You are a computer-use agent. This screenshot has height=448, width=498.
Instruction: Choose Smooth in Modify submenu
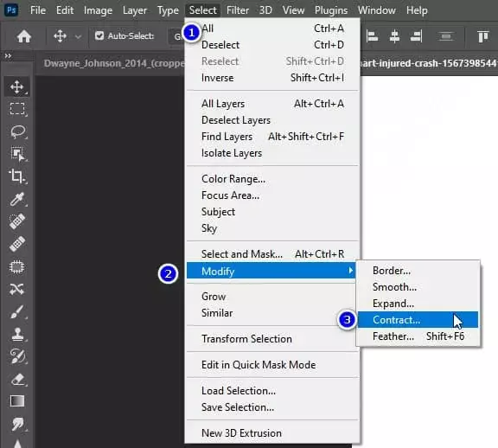[418, 287]
